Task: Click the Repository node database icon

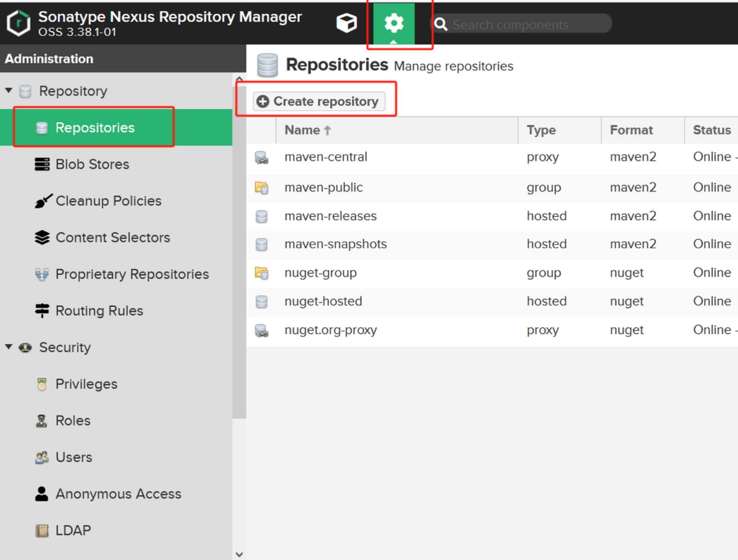Action: point(25,91)
